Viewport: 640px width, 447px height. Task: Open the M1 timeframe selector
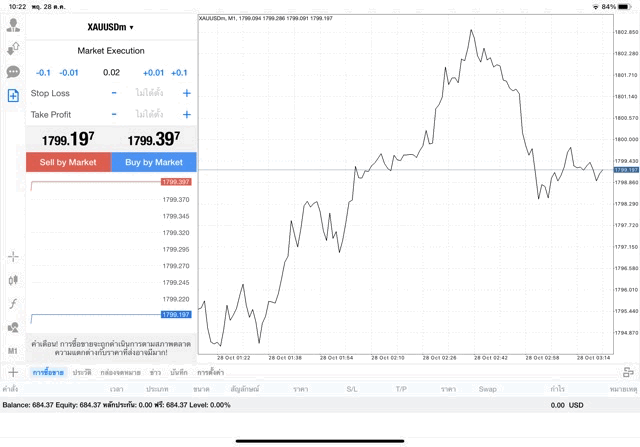click(x=13, y=351)
